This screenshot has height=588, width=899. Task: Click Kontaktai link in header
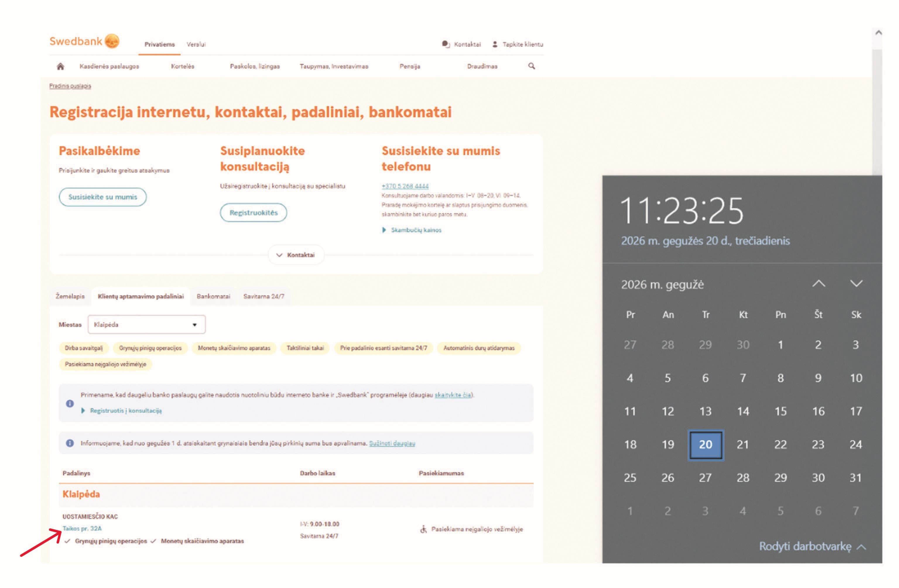click(x=467, y=44)
